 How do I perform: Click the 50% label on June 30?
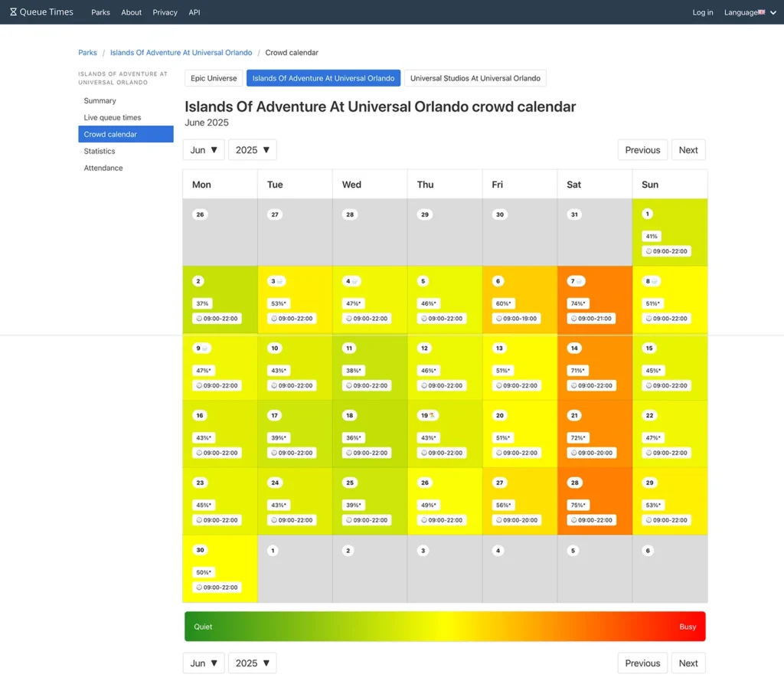(204, 572)
